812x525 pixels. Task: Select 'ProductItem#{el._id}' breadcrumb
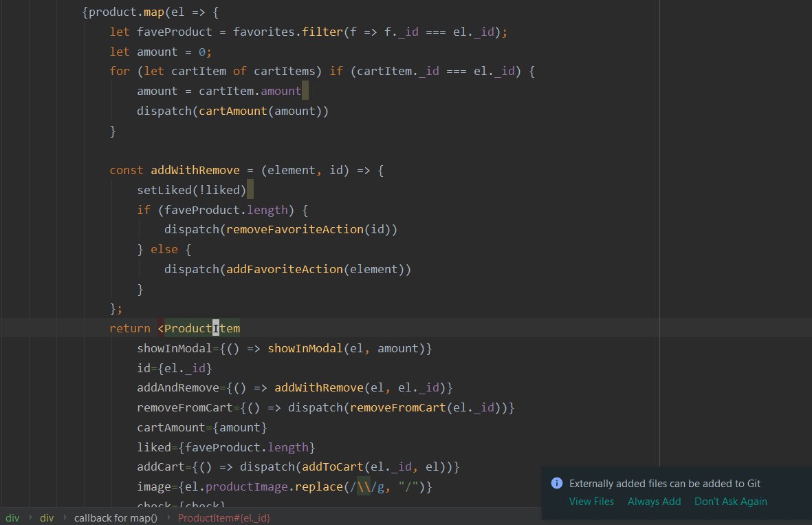(223, 517)
